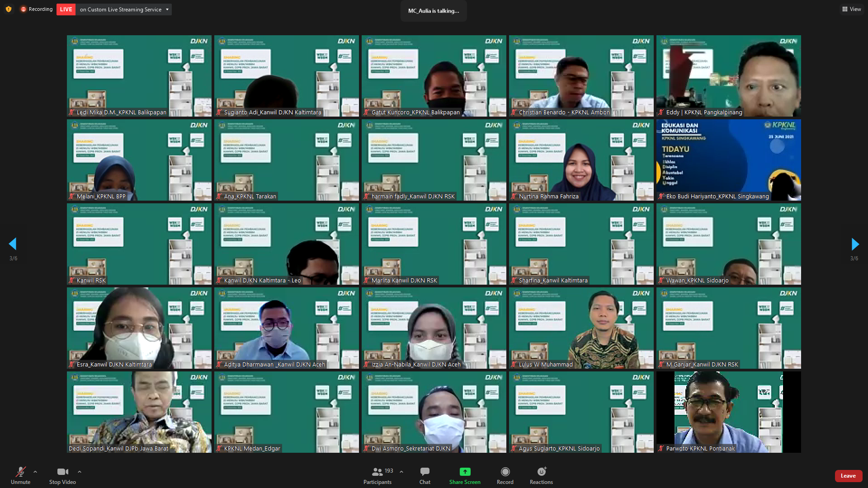Image resolution: width=868 pixels, height=488 pixels.
Task: Select Eko Budi Hariyanto video tile
Action: [x=728, y=160]
